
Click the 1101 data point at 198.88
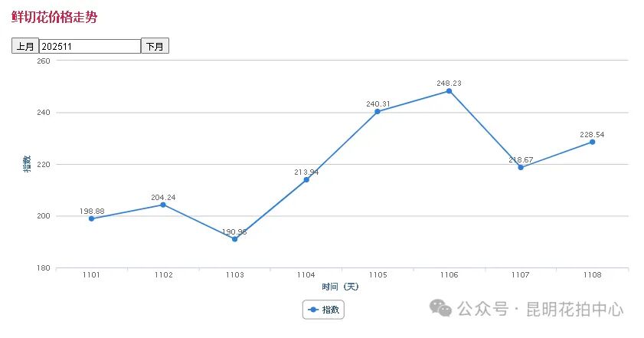click(x=91, y=218)
